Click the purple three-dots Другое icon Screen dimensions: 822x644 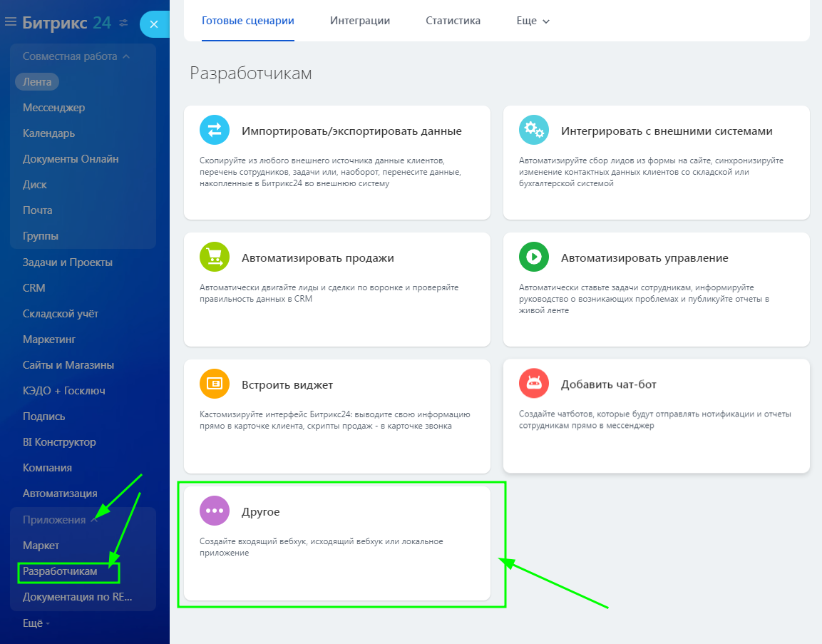click(214, 511)
